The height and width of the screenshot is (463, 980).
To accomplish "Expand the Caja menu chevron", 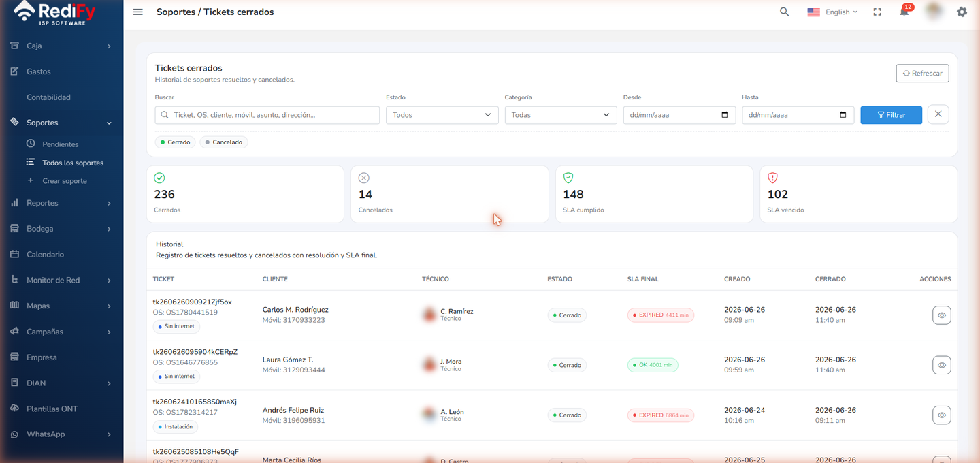I will click(x=109, y=46).
